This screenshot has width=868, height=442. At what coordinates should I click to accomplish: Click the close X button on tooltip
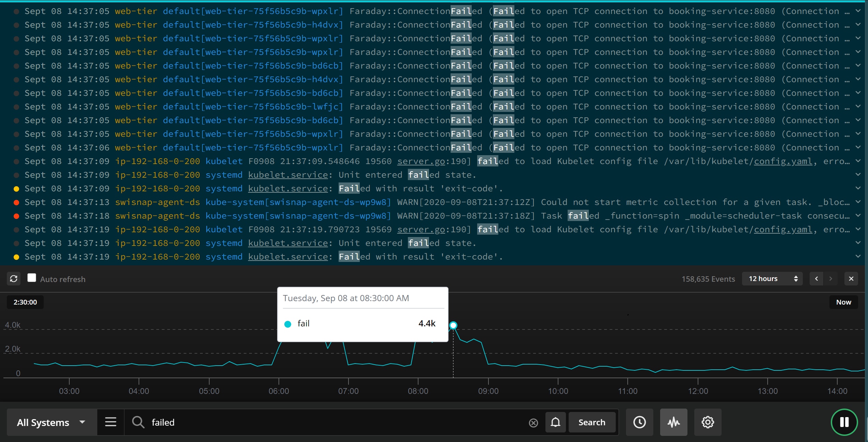click(x=851, y=279)
